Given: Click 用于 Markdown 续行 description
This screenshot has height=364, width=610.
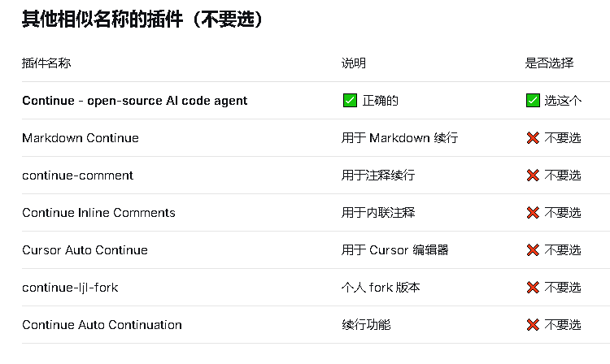Looking at the screenshot, I should (399, 138).
